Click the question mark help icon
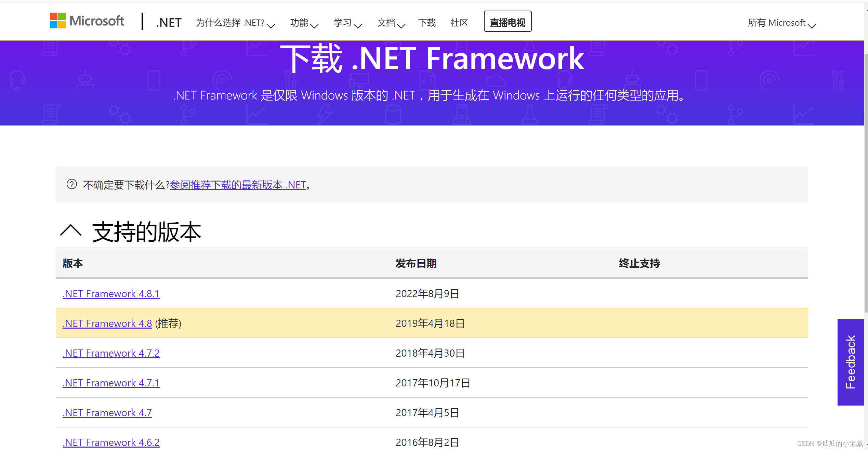This screenshot has width=868, height=450. pos(71,184)
